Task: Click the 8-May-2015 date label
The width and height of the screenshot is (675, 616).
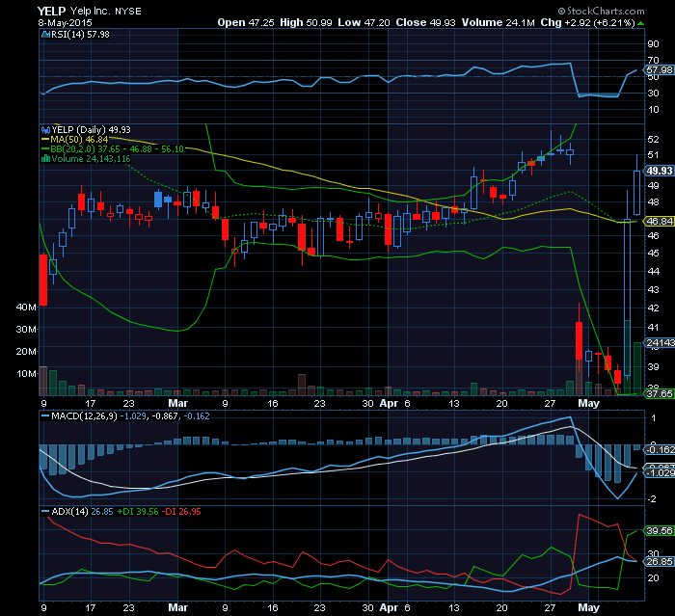Action: pyautogui.click(x=65, y=23)
